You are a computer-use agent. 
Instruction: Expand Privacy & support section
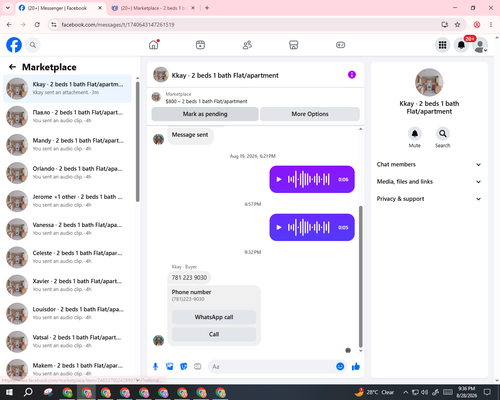pos(429,199)
